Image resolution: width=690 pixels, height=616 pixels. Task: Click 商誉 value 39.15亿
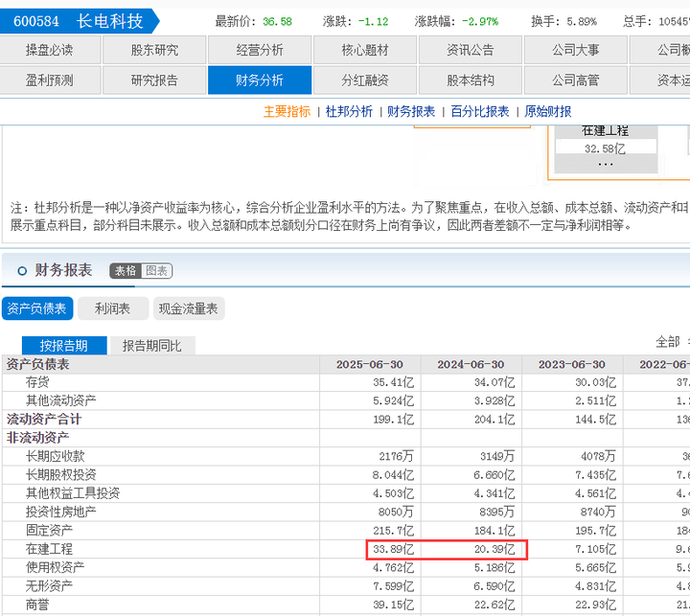click(x=394, y=605)
